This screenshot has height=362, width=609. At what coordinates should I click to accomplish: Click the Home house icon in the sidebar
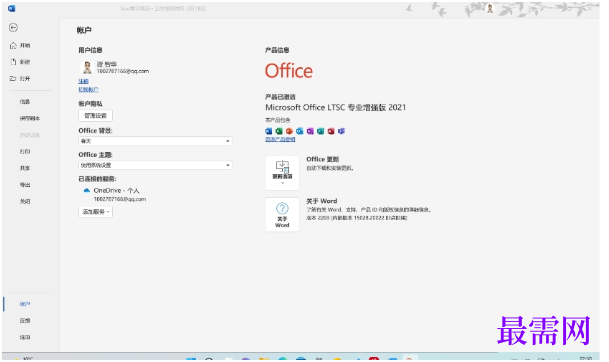point(13,45)
